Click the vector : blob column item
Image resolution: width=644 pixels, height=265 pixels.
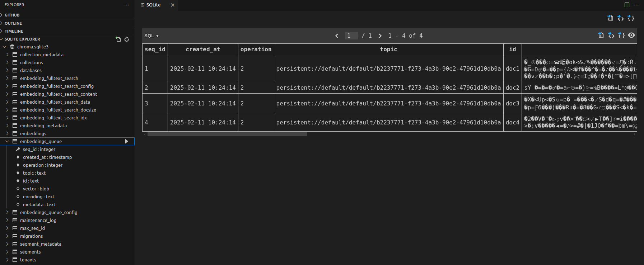click(x=36, y=189)
